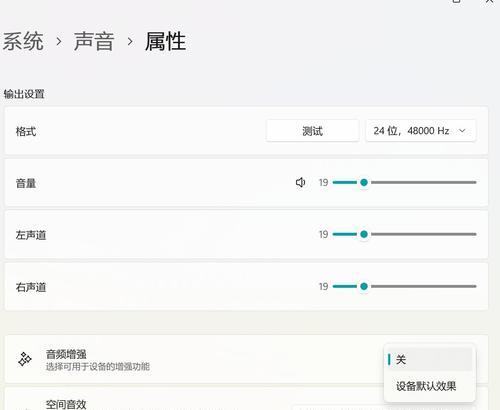Image resolution: width=500 pixels, height=410 pixels.
Task: Click the audio enhancement sparkle icon
Action: (25, 359)
